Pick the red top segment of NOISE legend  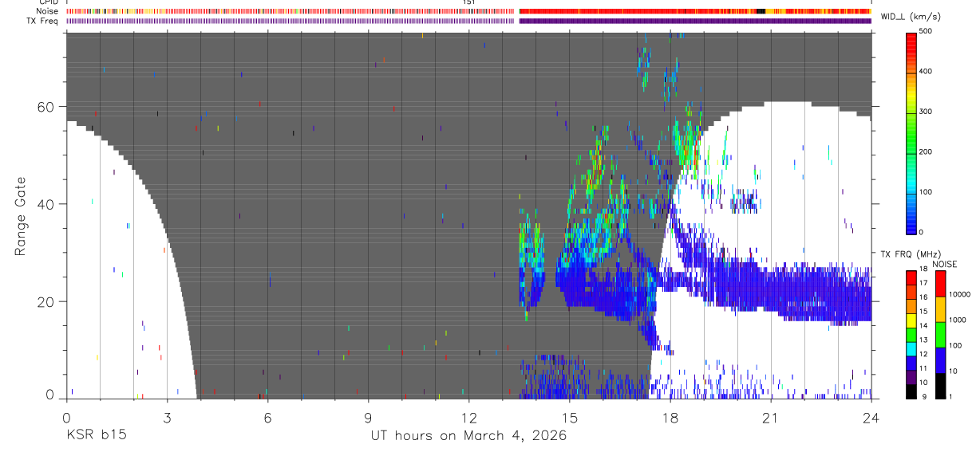tap(940, 283)
